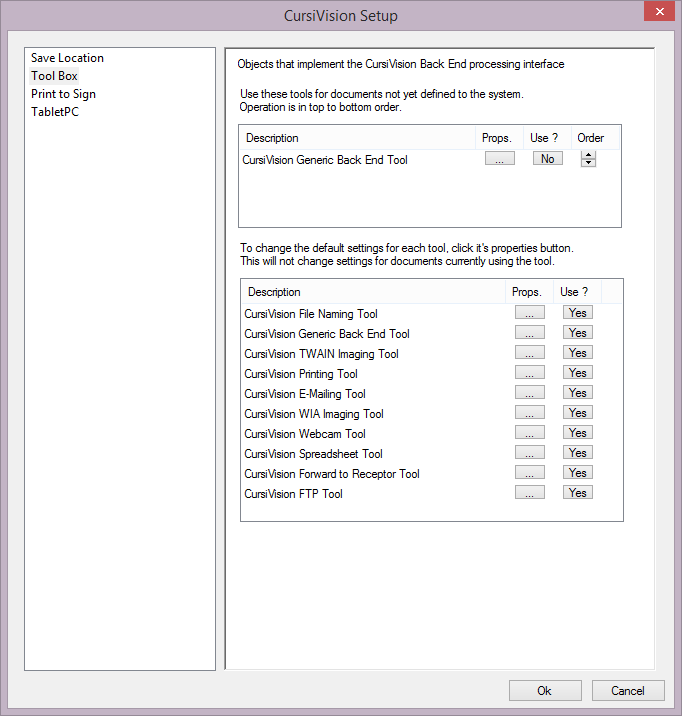Toggle Use for Spreadsheet Tool
Screen dimensions: 682x716
point(577,453)
